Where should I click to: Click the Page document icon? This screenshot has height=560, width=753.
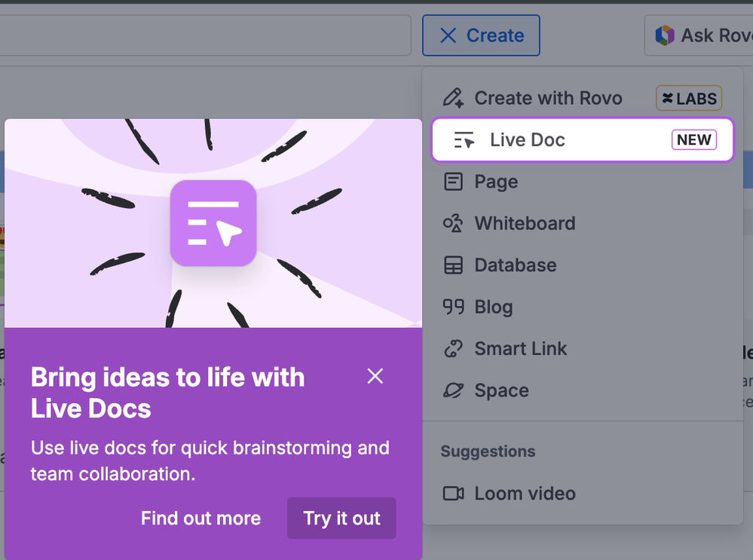[x=453, y=182]
